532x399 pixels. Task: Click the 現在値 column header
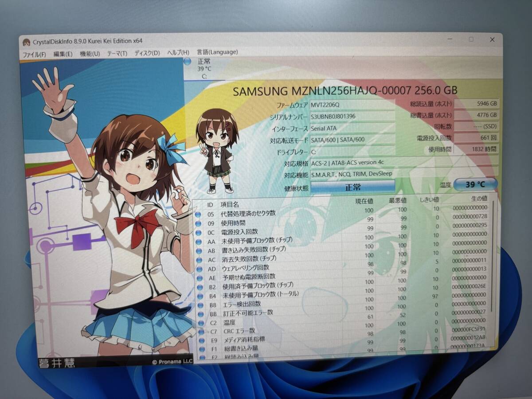[364, 201]
